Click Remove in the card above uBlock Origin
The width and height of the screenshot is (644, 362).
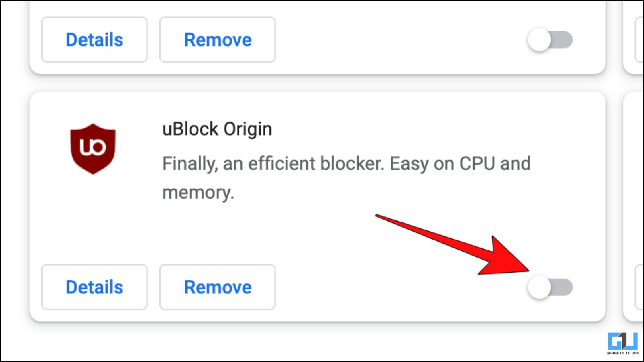[x=218, y=39]
